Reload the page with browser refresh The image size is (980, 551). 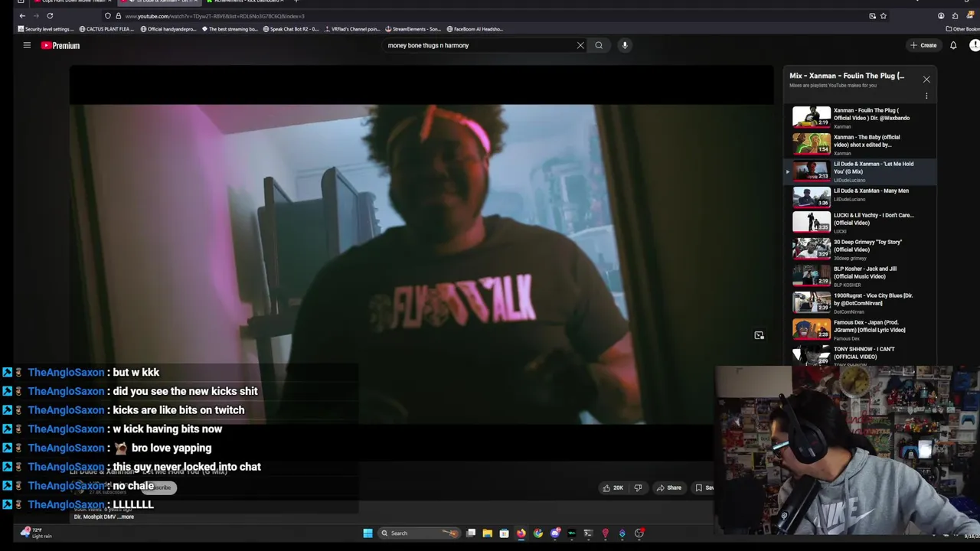[x=50, y=15]
